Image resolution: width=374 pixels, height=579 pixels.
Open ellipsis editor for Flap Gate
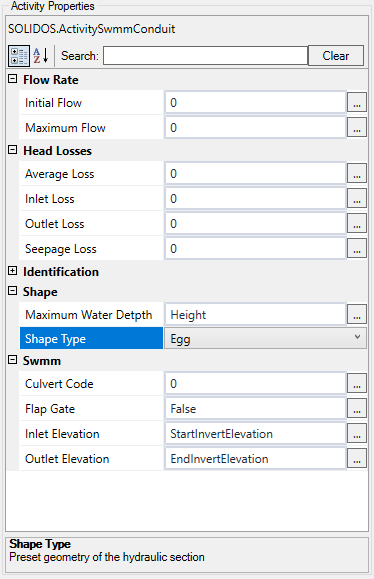pos(357,408)
